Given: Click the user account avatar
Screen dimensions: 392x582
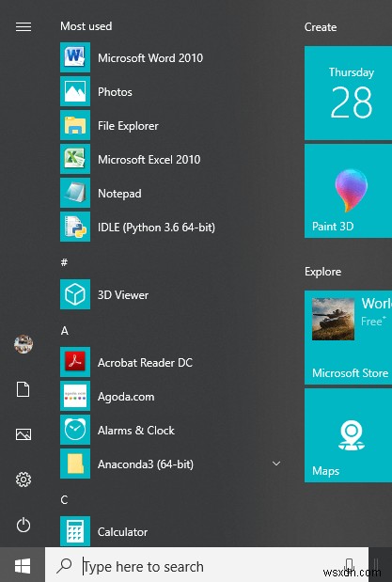Looking at the screenshot, I should [x=24, y=344].
